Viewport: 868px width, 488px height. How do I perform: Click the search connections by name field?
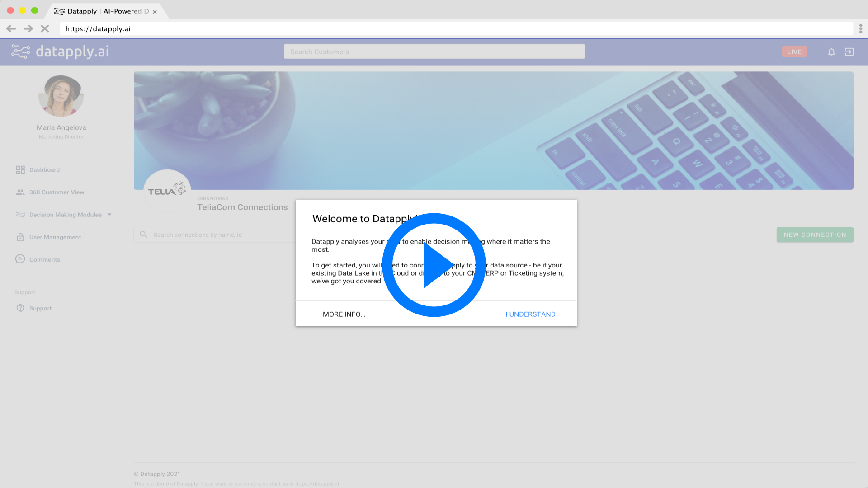217,235
